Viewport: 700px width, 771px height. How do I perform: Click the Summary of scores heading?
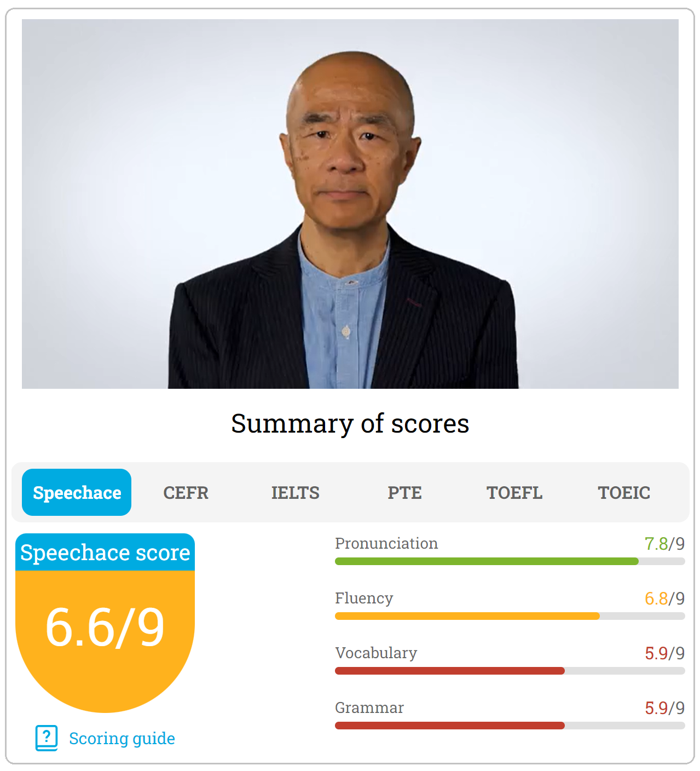[350, 423]
